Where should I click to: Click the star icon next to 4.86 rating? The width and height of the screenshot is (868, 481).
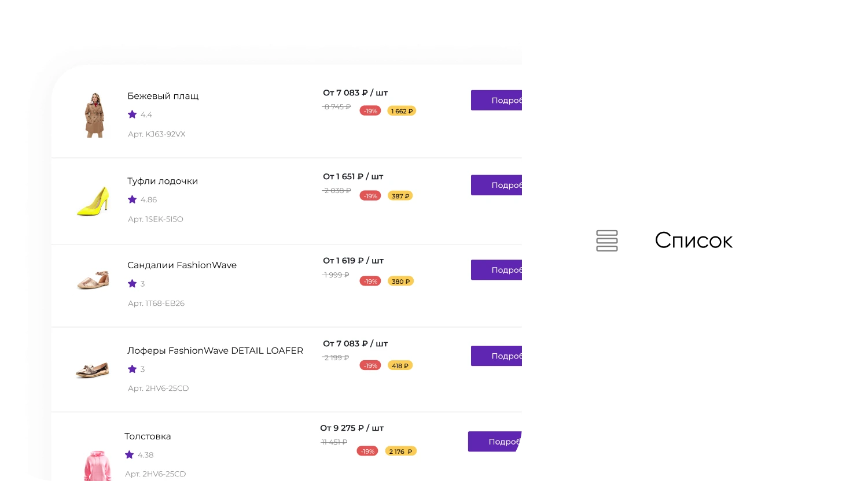click(133, 199)
